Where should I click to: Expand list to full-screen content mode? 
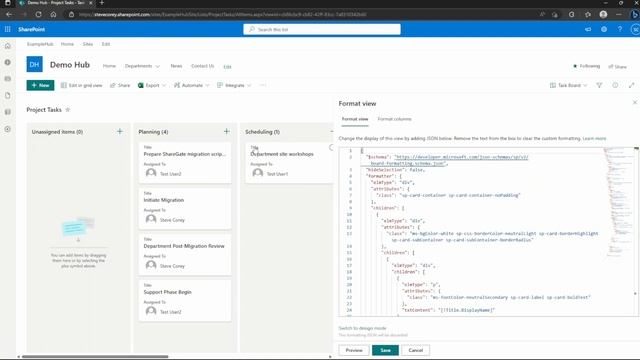631,85
